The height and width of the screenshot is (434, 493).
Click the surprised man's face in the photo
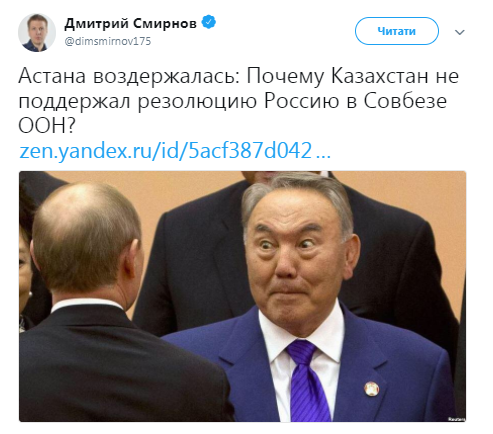(x=295, y=260)
